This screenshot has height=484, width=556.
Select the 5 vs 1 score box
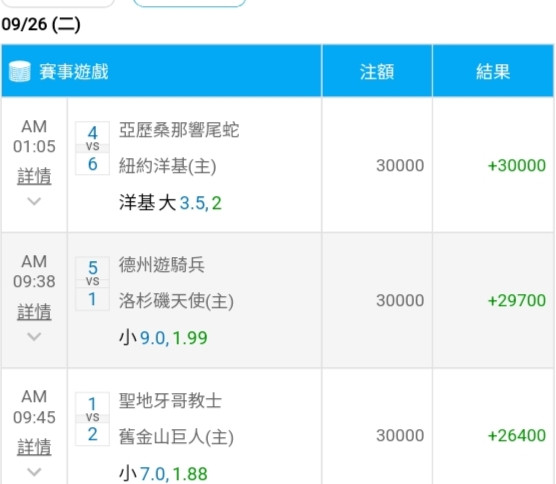92,284
